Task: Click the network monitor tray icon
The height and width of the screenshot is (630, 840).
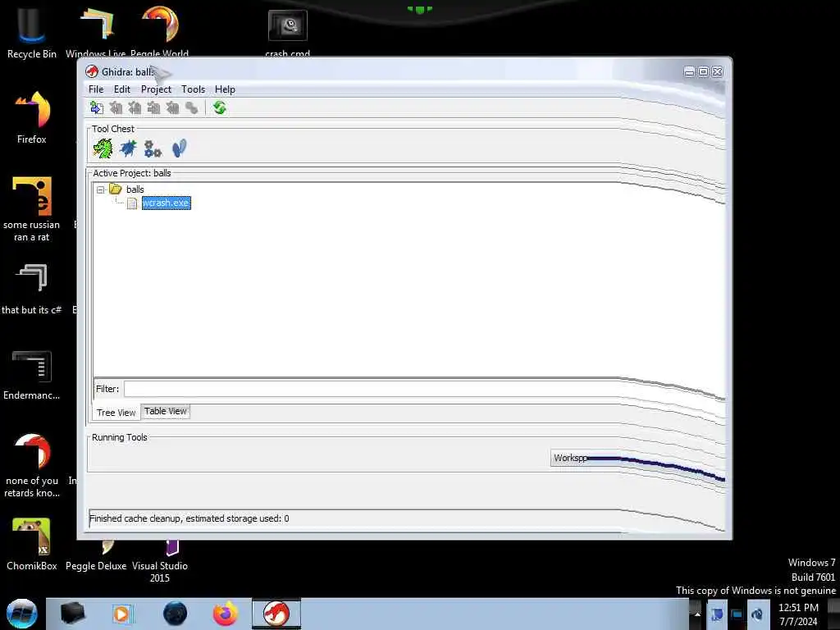Action: click(x=737, y=614)
